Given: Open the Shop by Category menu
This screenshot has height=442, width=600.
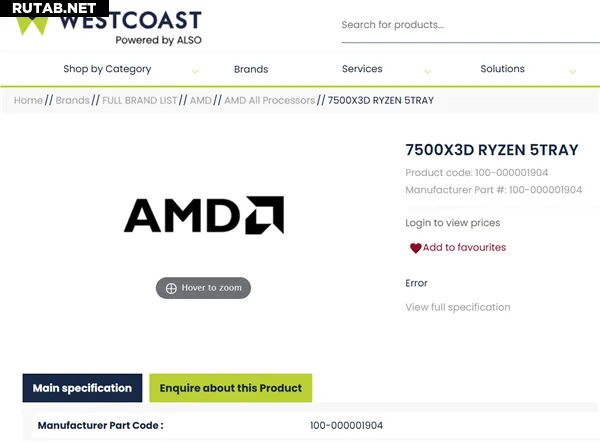Looking at the screenshot, I should tap(107, 69).
